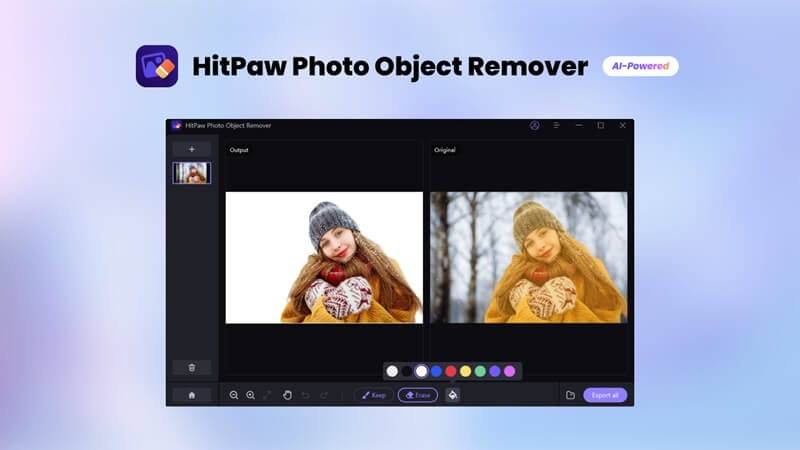This screenshot has height=450, width=800.
Task: Go to the home screen icon
Action: click(192, 395)
